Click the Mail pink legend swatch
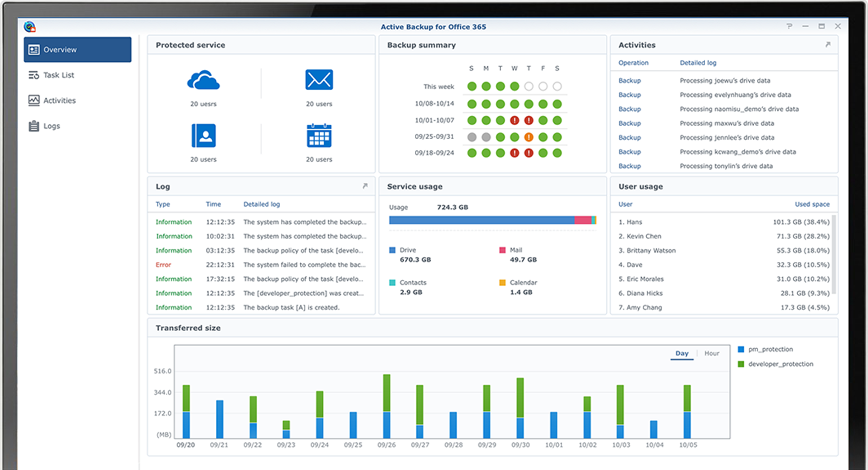This screenshot has height=470, width=868. (x=502, y=250)
